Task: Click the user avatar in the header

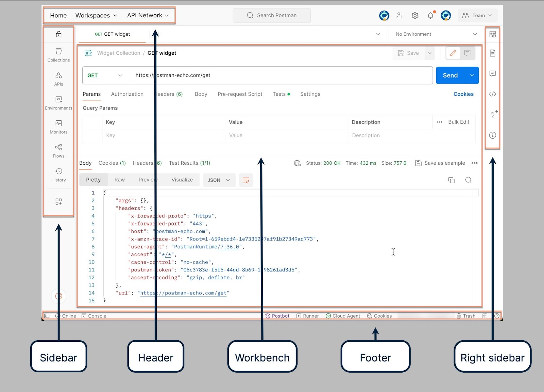Action: tap(446, 15)
